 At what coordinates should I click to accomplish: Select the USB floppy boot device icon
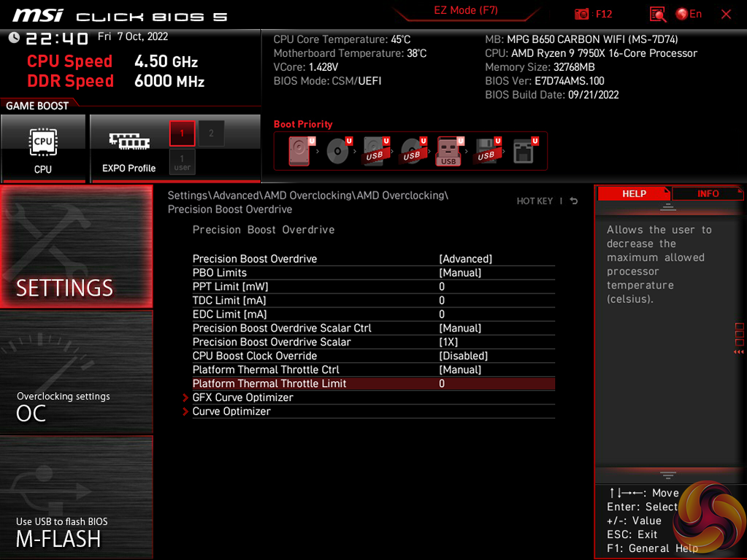pos(487,151)
